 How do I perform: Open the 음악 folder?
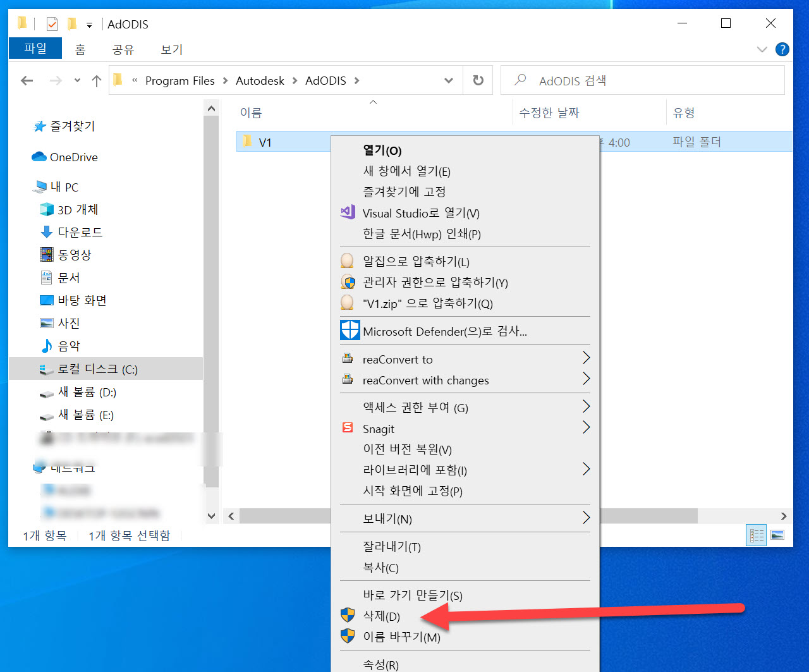point(61,346)
